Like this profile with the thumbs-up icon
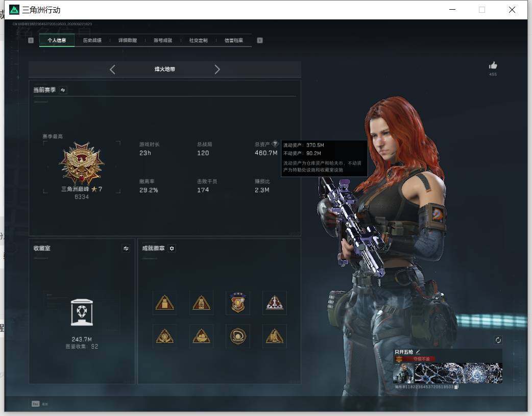Image resolution: width=532 pixels, height=416 pixels. point(493,65)
